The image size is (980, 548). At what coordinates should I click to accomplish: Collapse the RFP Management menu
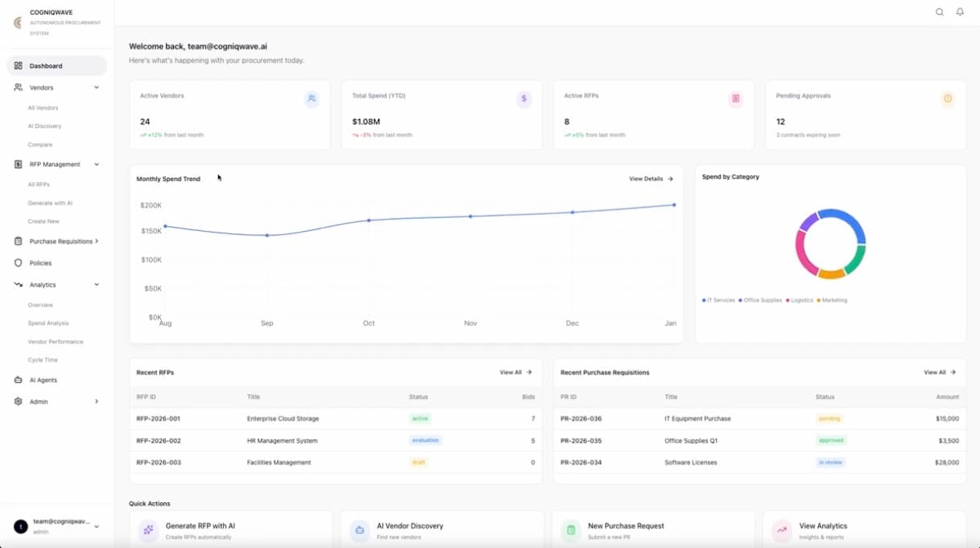click(x=97, y=164)
